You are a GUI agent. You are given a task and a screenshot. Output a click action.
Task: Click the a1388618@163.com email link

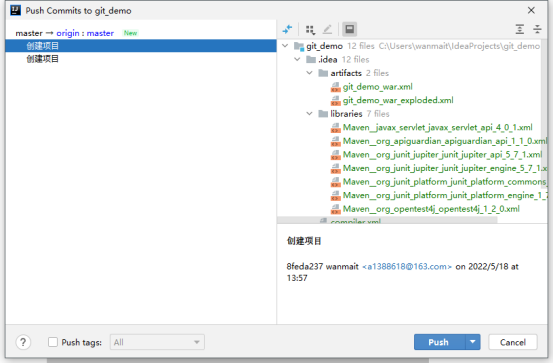click(407, 267)
